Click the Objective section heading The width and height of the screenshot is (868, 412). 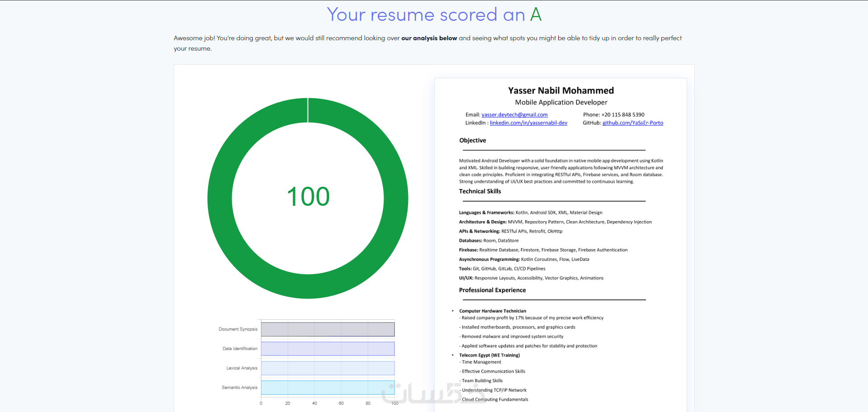click(x=473, y=140)
